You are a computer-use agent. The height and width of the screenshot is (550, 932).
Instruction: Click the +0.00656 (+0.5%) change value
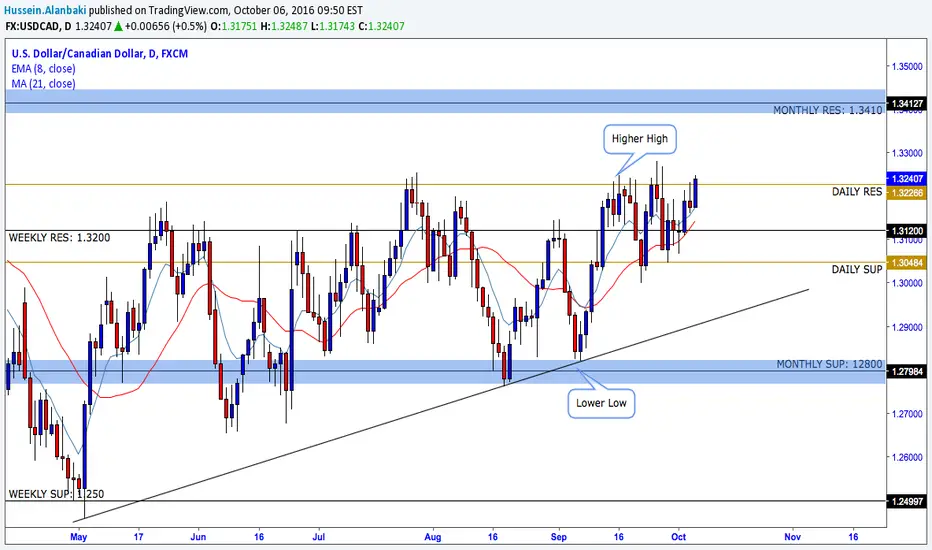point(166,26)
